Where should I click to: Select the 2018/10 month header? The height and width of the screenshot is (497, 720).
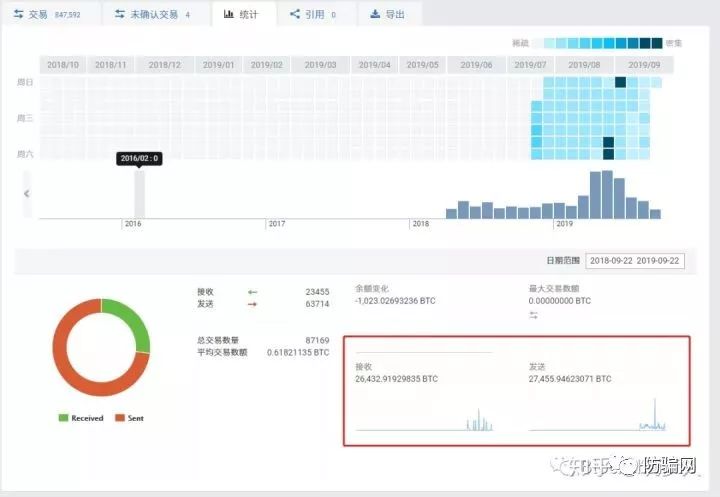63,65
